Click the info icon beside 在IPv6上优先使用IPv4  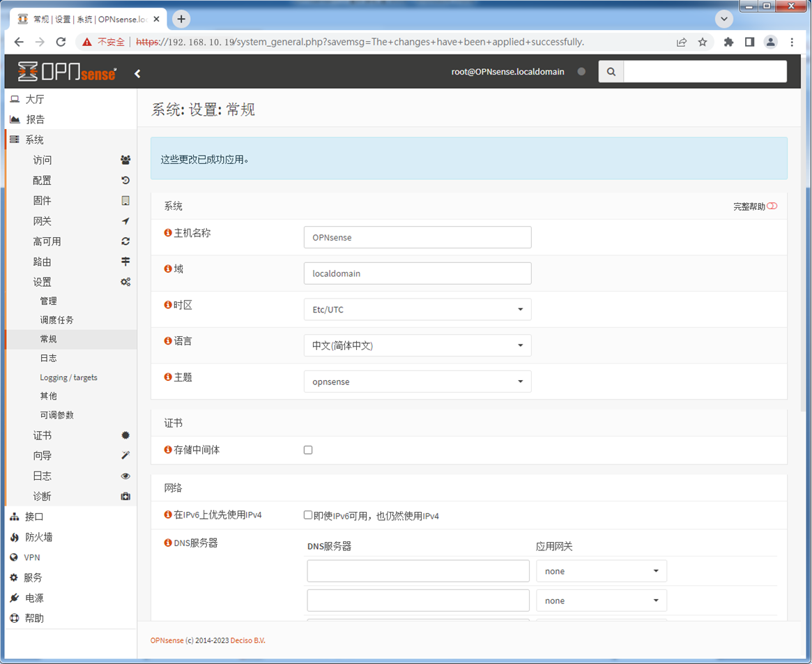click(168, 514)
